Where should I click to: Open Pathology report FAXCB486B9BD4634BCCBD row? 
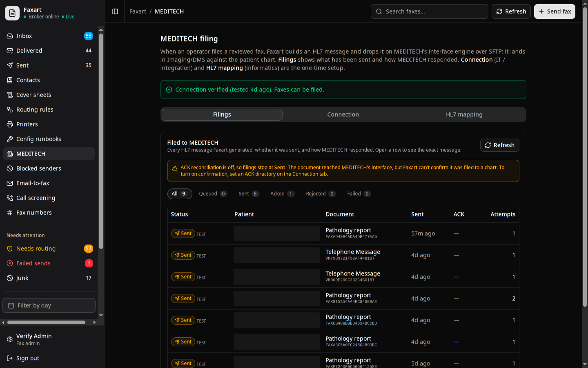(343, 320)
